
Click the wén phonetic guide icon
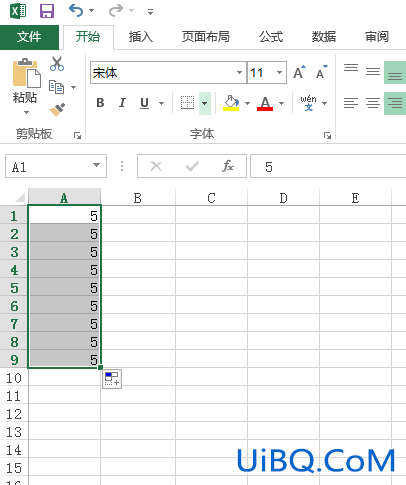coord(308,103)
